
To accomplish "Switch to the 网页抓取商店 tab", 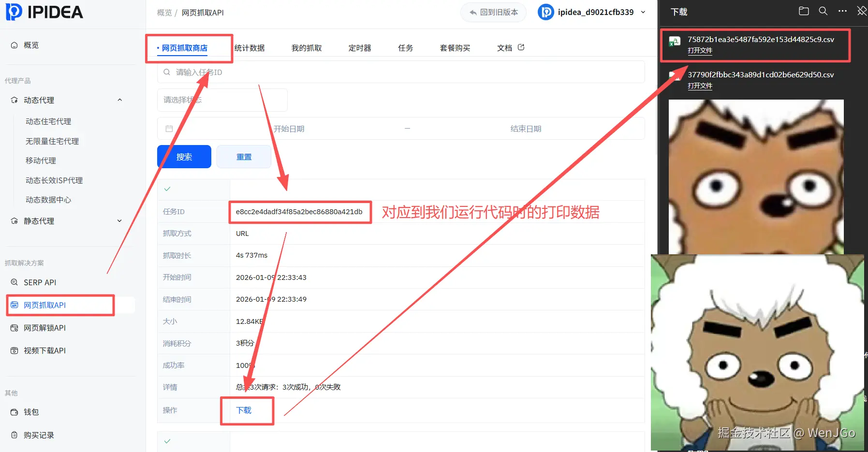I will (184, 48).
